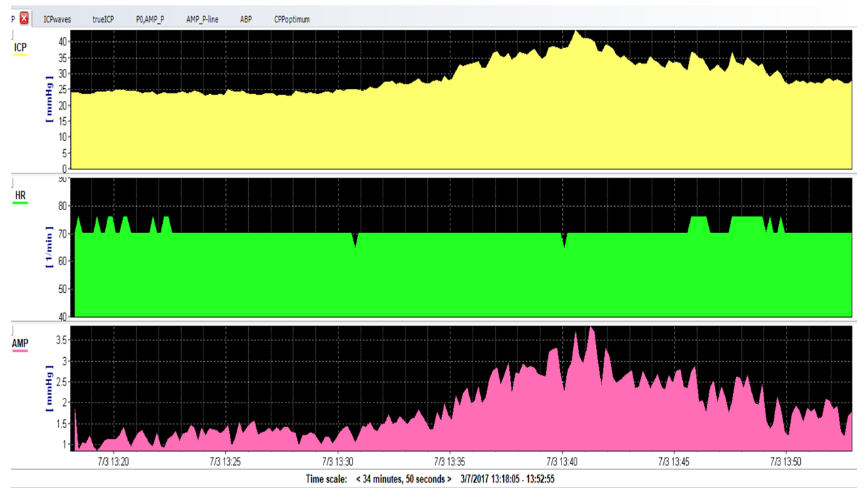Open the trueICP tab
Viewport: 868px width, 488px height.
coord(103,20)
